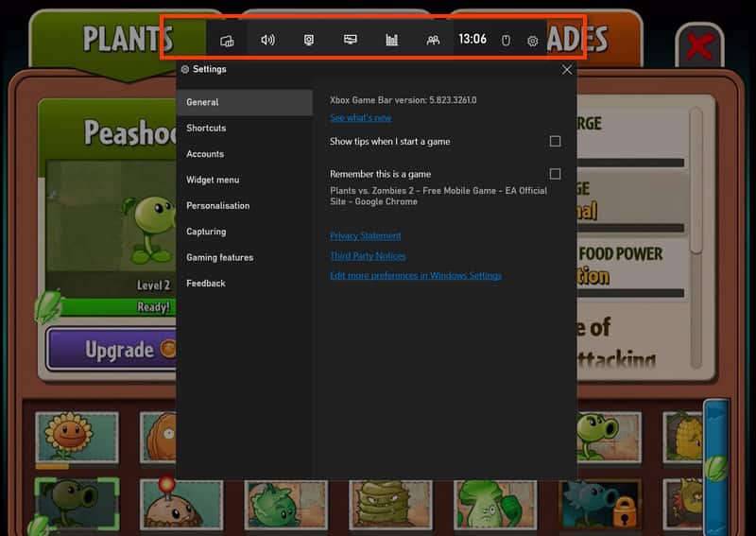Click the Settings gear in Game Bar
The height and width of the screenshot is (536, 756).
click(533, 41)
